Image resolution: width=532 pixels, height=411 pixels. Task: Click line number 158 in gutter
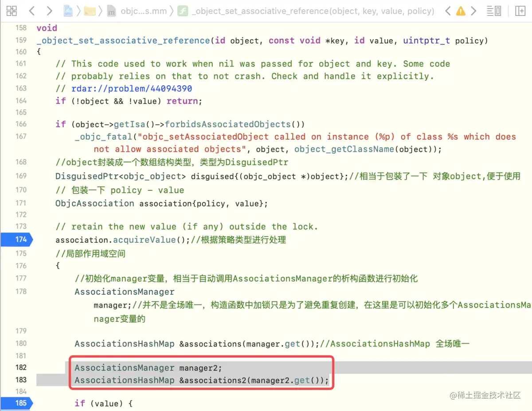click(21, 28)
